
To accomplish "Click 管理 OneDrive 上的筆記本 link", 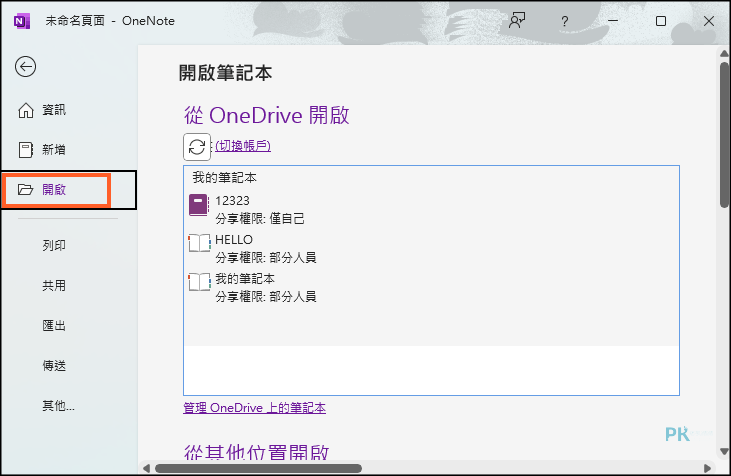I will pyautogui.click(x=255, y=408).
